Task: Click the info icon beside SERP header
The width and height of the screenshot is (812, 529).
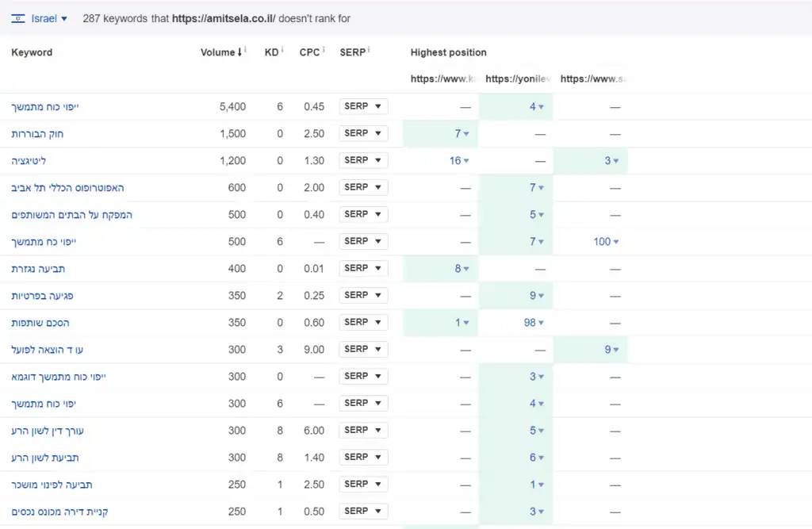Action: (369, 51)
